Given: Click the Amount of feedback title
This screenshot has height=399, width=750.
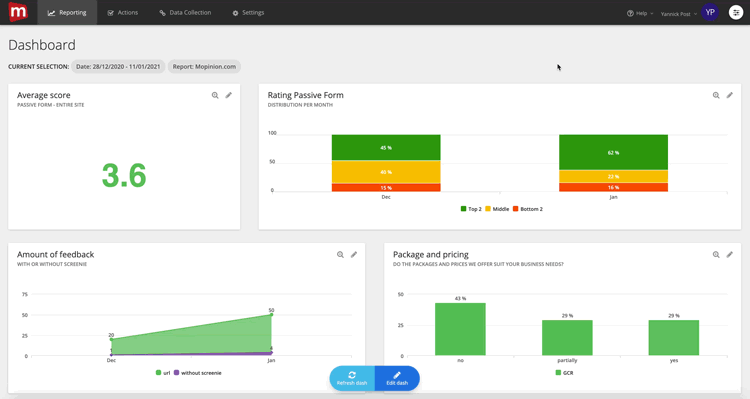Looking at the screenshot, I should tap(55, 255).
